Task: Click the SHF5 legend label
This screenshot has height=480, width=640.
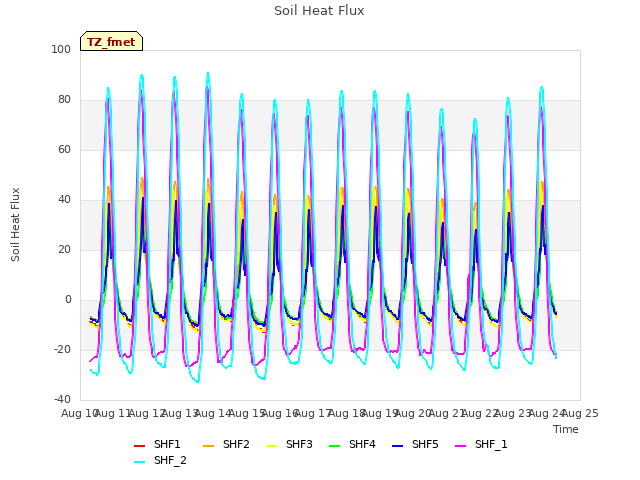Action: pos(425,444)
